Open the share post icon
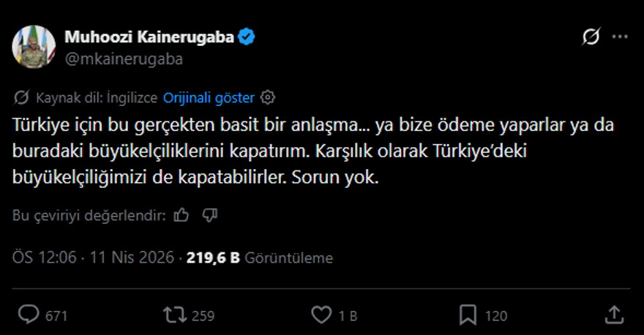 [614, 315]
